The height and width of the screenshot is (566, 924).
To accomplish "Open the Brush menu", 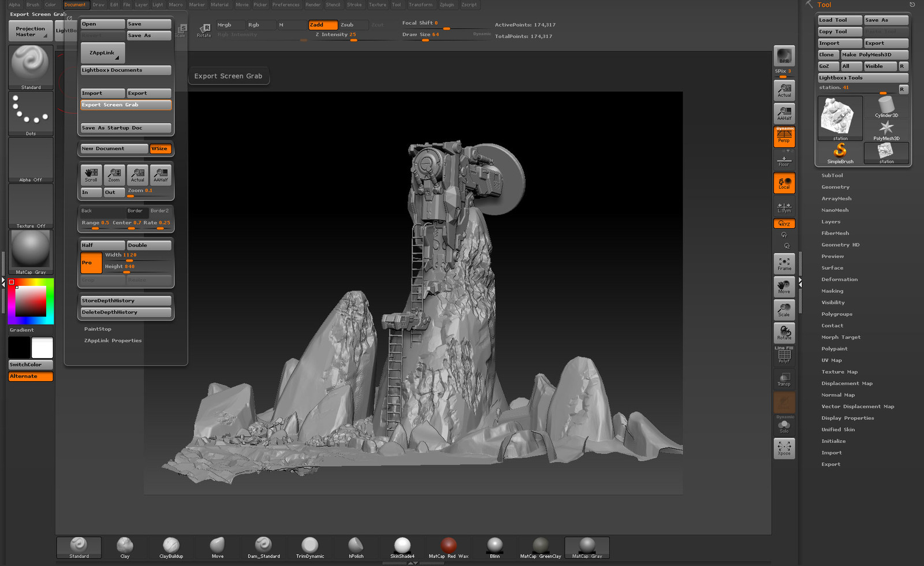I will pos(33,5).
